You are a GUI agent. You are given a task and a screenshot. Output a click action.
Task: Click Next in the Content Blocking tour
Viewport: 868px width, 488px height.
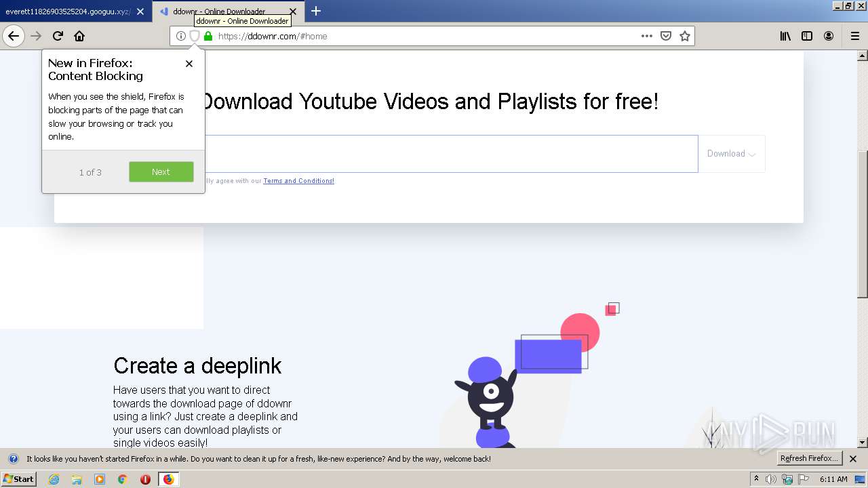coord(161,171)
